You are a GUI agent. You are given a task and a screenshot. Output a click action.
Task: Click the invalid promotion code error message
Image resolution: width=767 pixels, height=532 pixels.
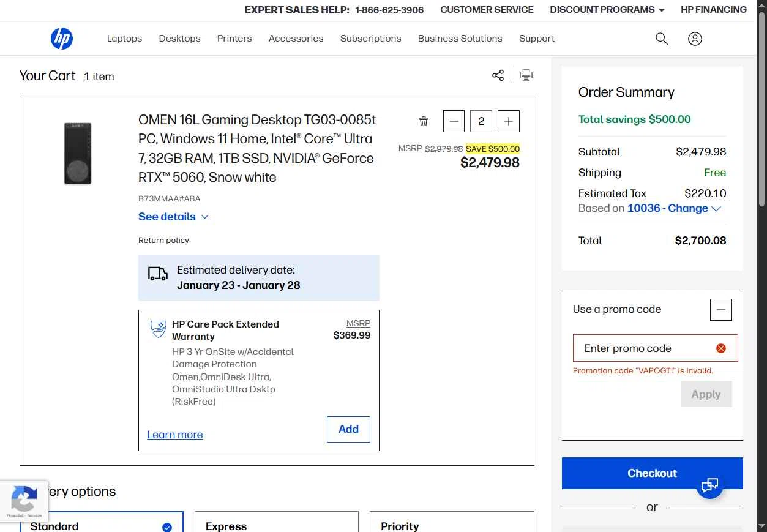tap(643, 371)
